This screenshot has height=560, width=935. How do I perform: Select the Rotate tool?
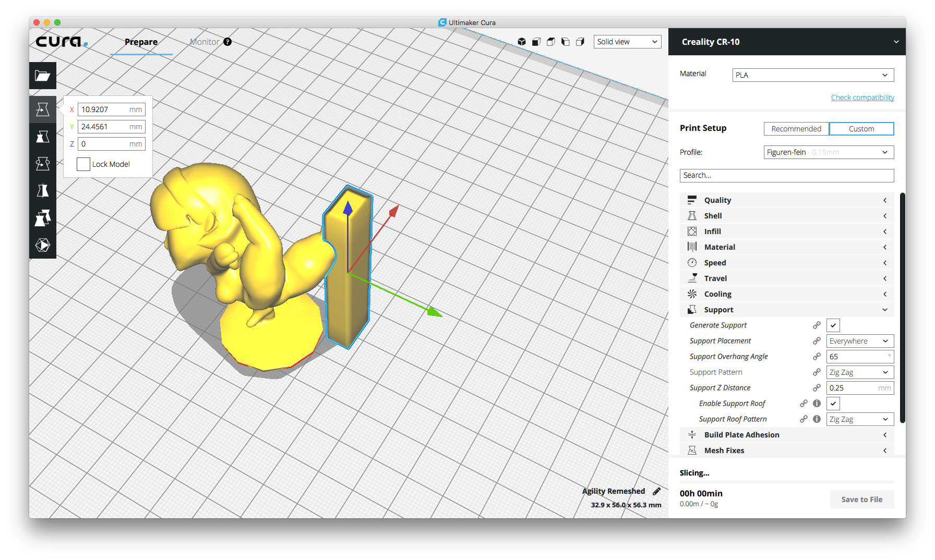pos(43,164)
